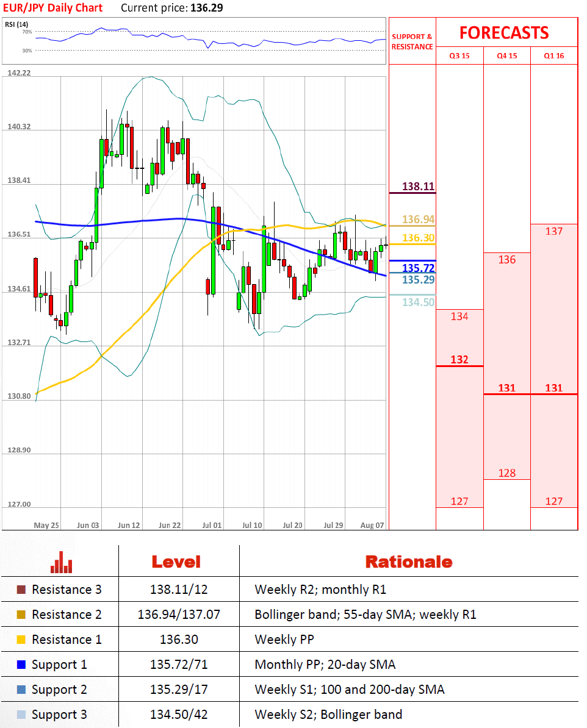Click the 127.00 price axis label

19,504
